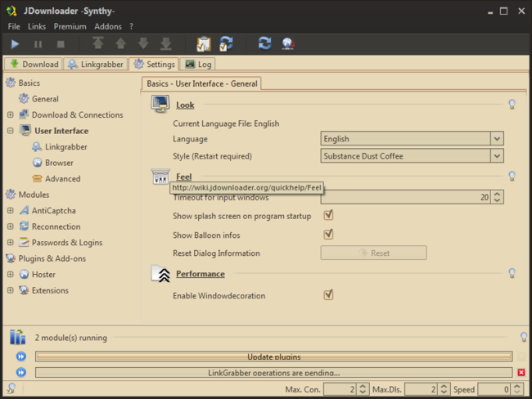
Task: Open the ? help menu
Action: 131,26
